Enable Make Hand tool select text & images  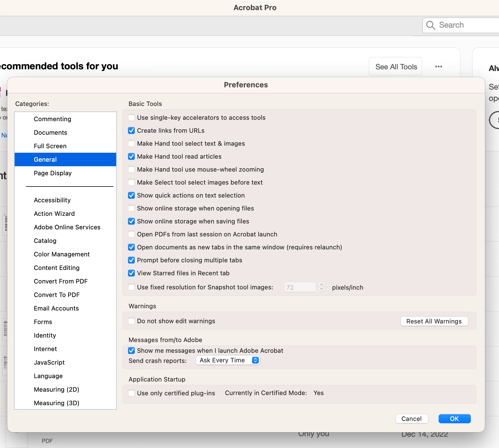(131, 143)
